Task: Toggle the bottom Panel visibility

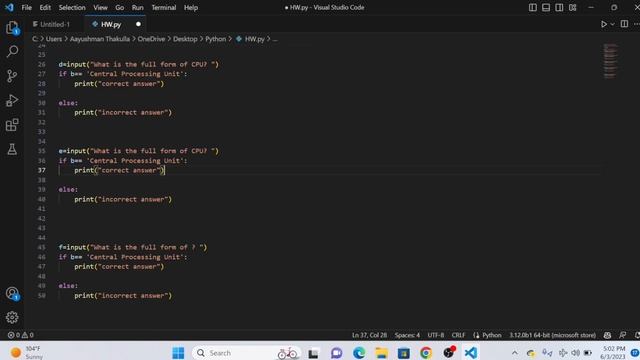Action: (x=546, y=7)
